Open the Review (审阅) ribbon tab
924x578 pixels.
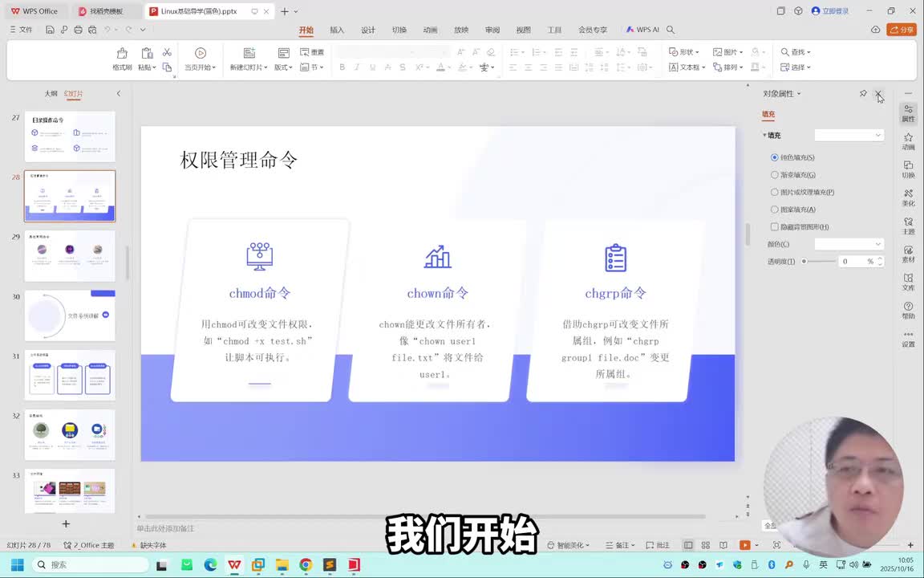tap(492, 30)
